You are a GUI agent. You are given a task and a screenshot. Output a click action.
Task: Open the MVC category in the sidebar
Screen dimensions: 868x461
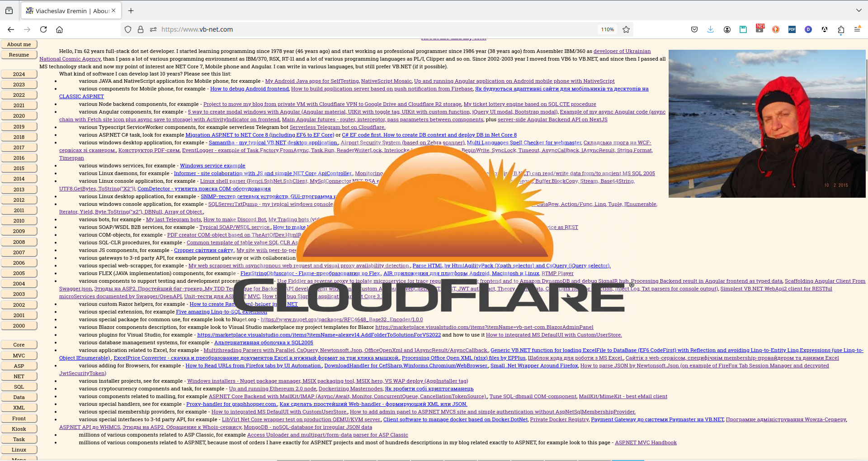click(x=19, y=356)
